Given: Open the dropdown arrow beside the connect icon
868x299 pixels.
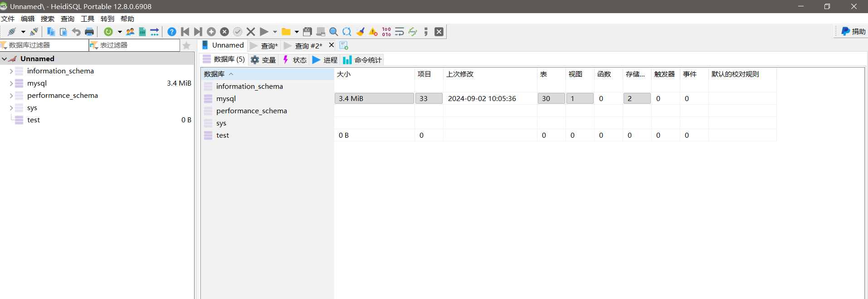Looking at the screenshot, I should coord(23,32).
